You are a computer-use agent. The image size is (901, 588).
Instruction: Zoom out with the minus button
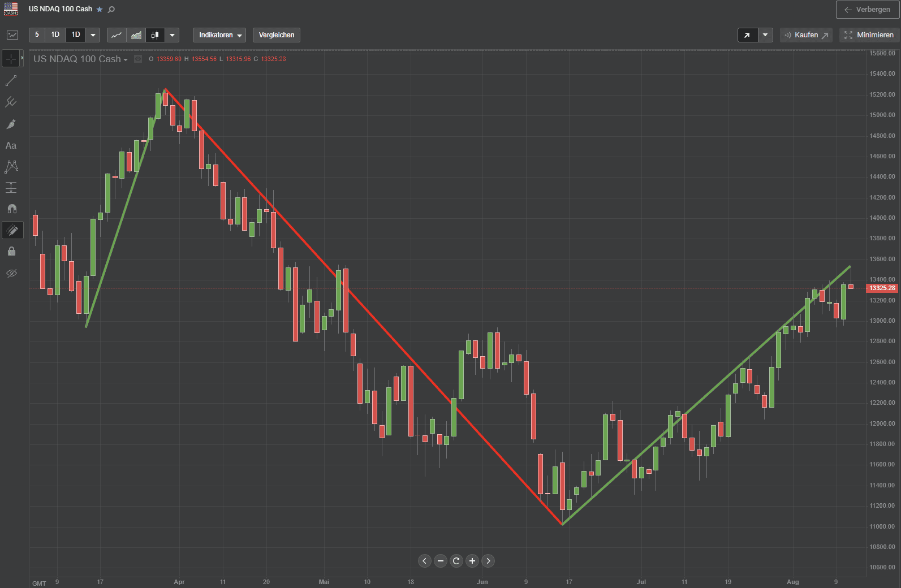pyautogui.click(x=441, y=561)
